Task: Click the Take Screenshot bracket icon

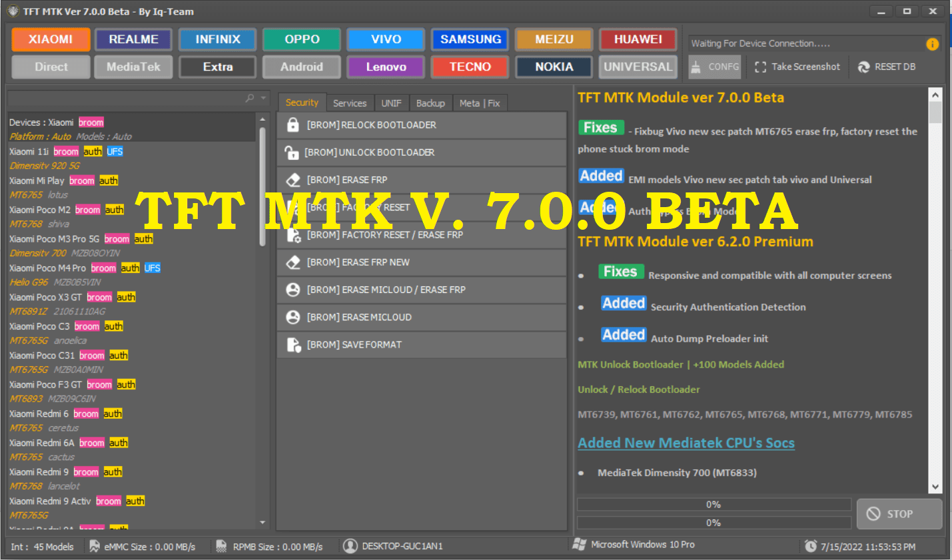Action: (x=760, y=67)
